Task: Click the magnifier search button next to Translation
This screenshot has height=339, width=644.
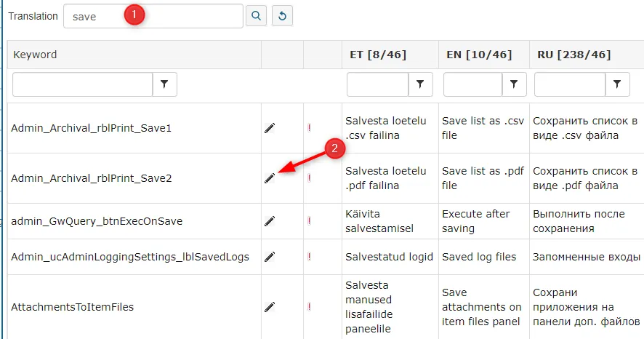Action: [x=257, y=16]
